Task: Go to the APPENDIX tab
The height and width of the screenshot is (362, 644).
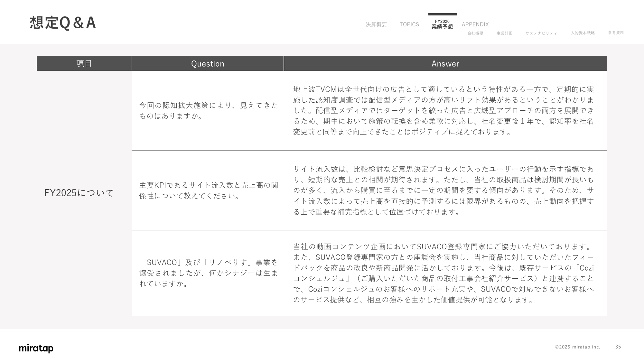Action: coord(475,24)
